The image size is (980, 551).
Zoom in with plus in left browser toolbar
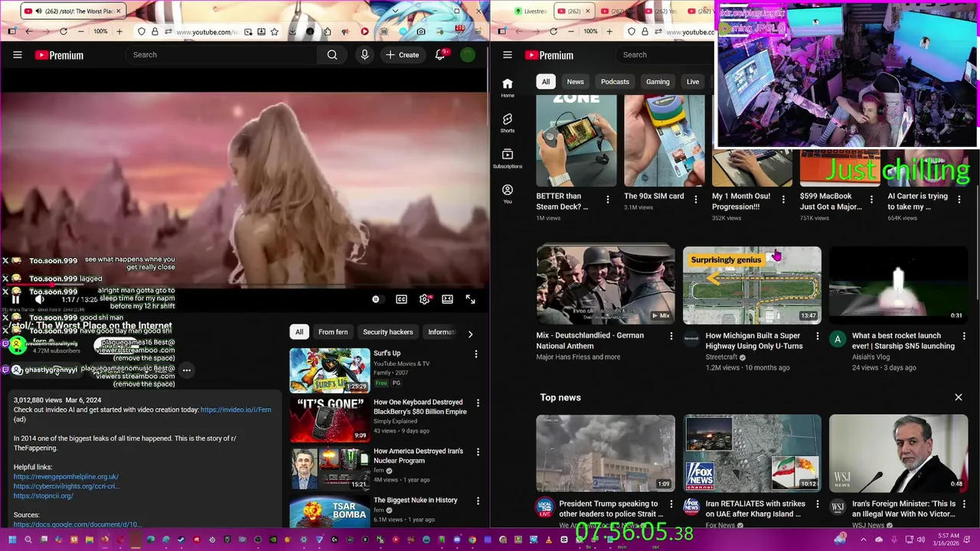click(x=119, y=31)
